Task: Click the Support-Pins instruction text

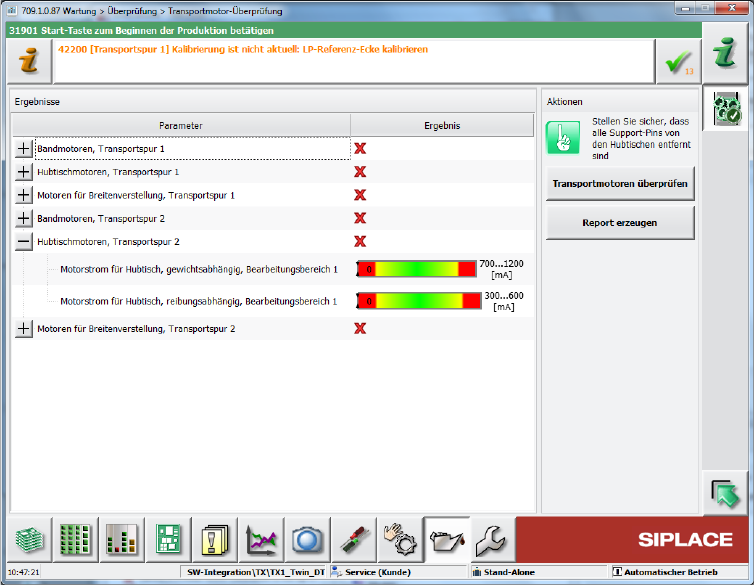Action: point(641,138)
